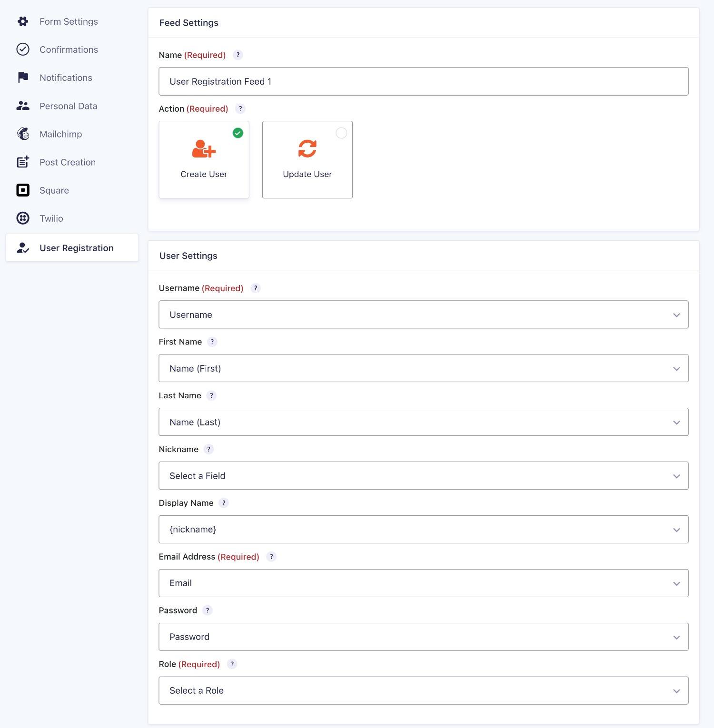Click the Post Creation icon
This screenshot has width=714, height=728.
[23, 162]
